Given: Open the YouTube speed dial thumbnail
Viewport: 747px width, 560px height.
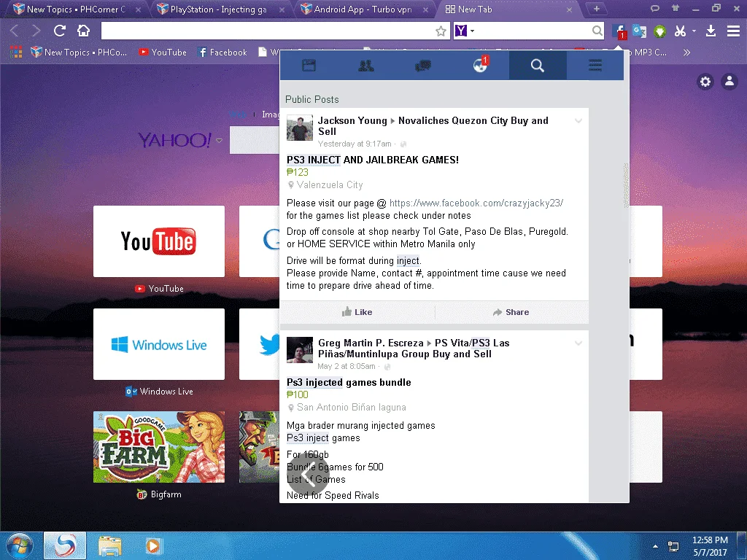Looking at the screenshot, I should coord(158,241).
